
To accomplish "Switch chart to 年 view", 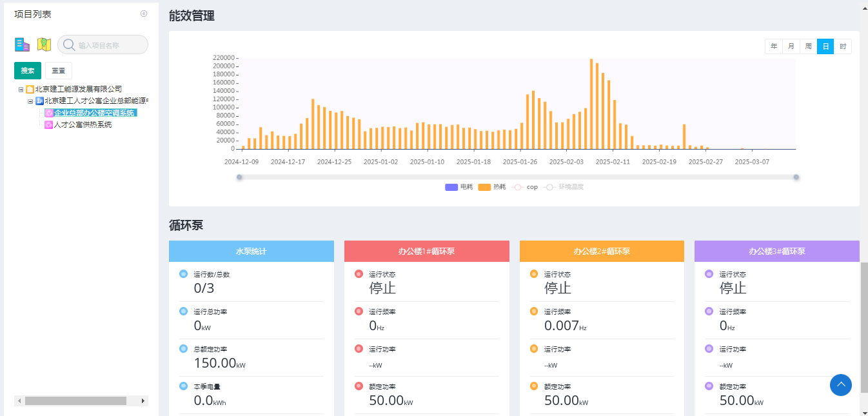I will (774, 46).
